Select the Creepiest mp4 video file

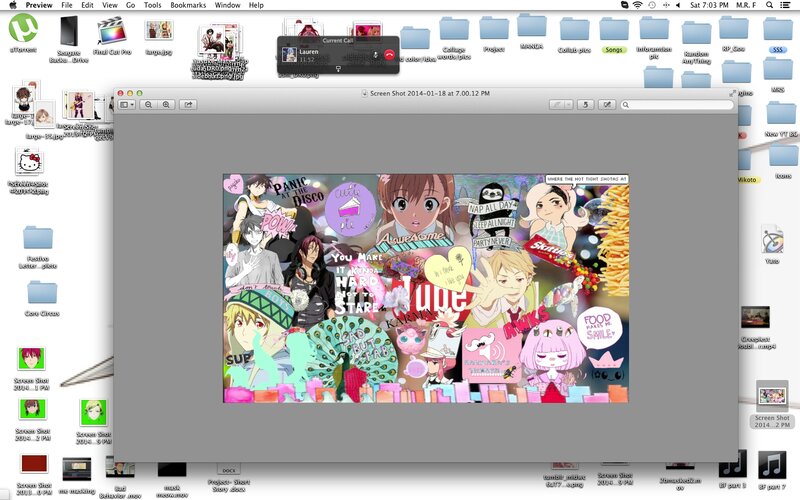[x=755, y=317]
